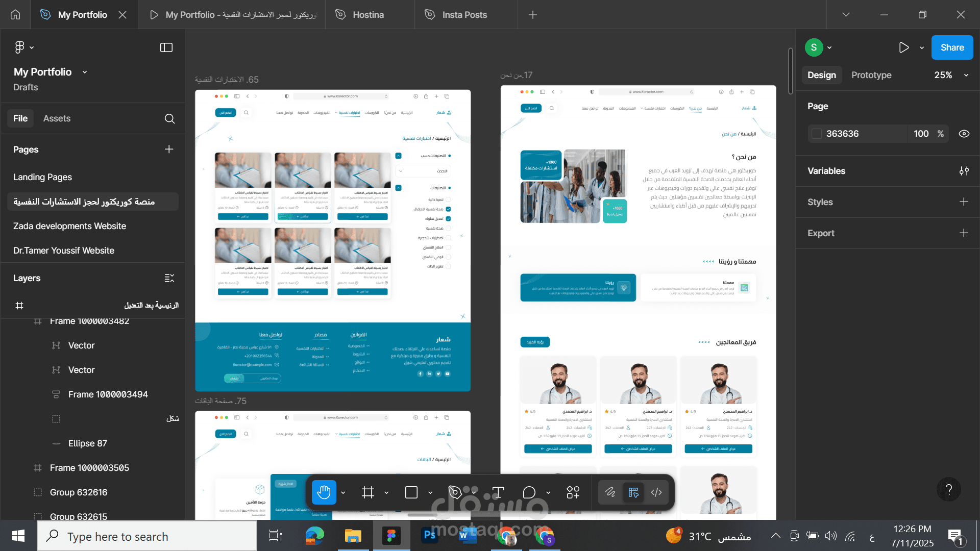
Task: Select the Frame 1000003505 layer
Action: (x=89, y=468)
